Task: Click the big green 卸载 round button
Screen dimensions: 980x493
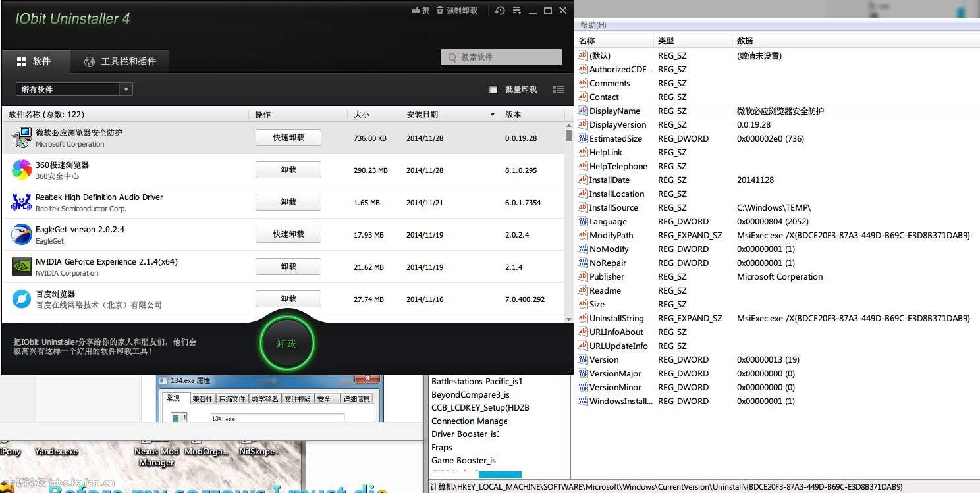Action: pyautogui.click(x=286, y=343)
